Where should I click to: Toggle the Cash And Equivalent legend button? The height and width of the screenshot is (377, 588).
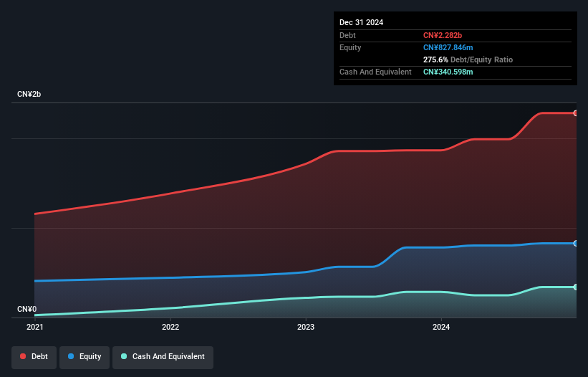point(163,357)
